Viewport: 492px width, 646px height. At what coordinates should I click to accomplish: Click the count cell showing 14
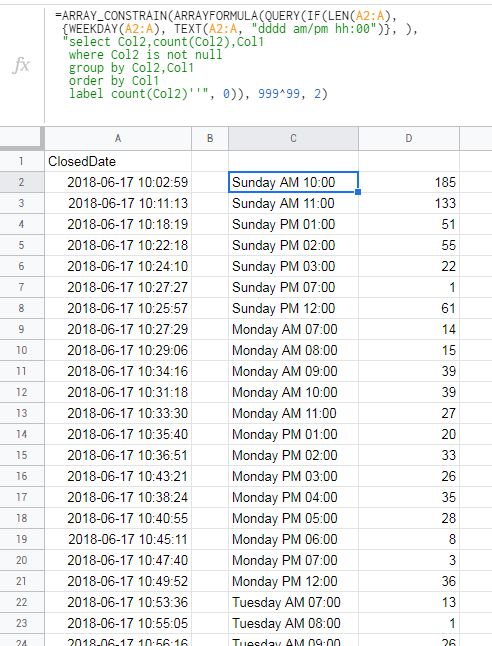pyautogui.click(x=409, y=329)
